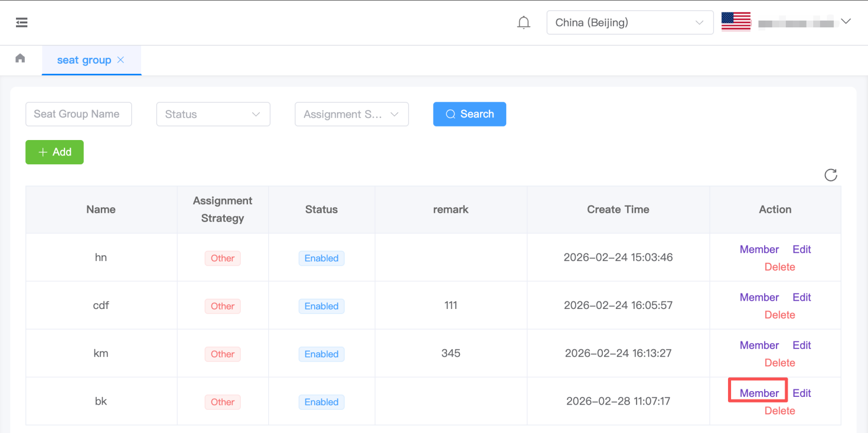The image size is (868, 433).
Task: Delete the km seat group
Action: pyautogui.click(x=780, y=363)
